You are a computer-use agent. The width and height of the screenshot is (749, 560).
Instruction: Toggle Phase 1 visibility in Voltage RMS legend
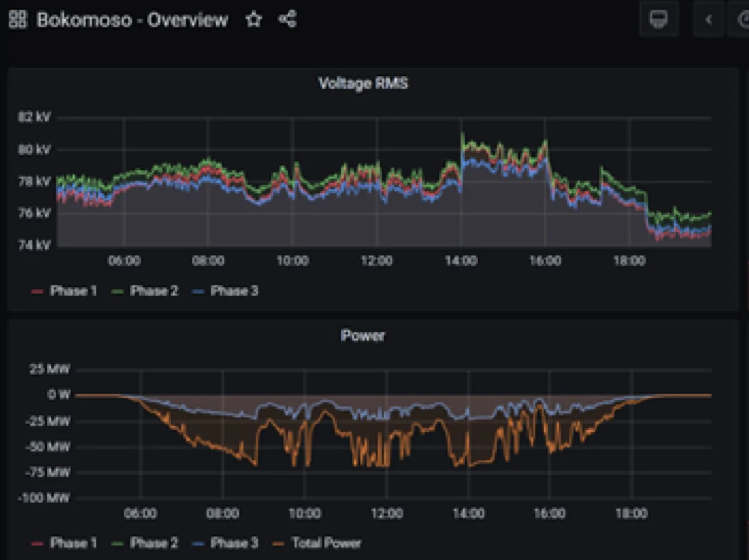point(73,291)
